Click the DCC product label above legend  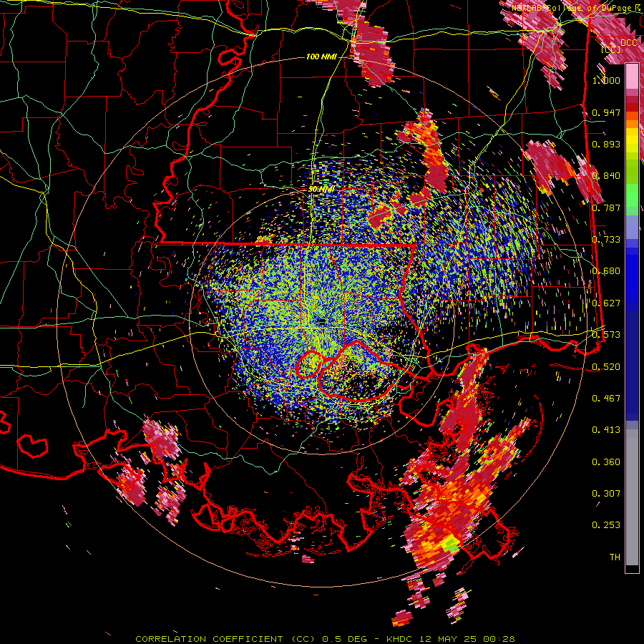click(x=628, y=43)
